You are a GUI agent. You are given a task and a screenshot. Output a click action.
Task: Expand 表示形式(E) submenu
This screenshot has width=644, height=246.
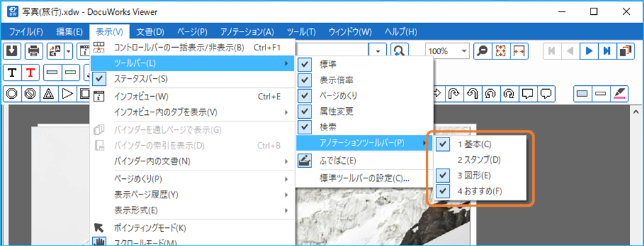pos(192,210)
